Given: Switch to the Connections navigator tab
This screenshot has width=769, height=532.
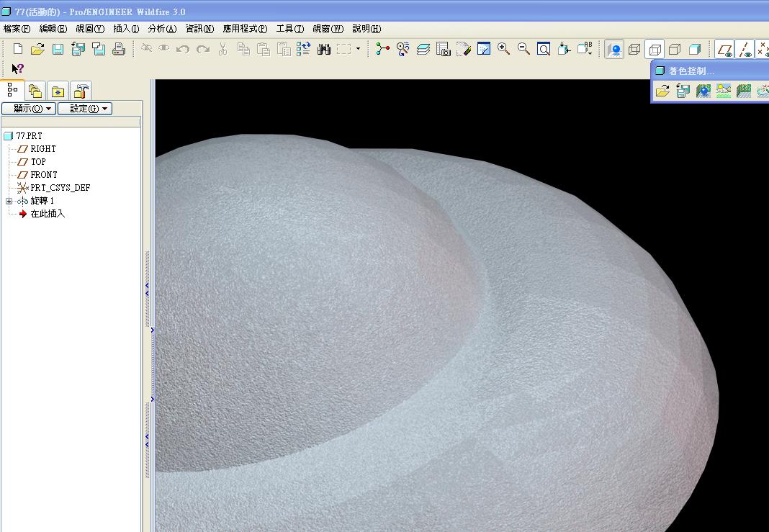Looking at the screenshot, I should pyautogui.click(x=81, y=91).
